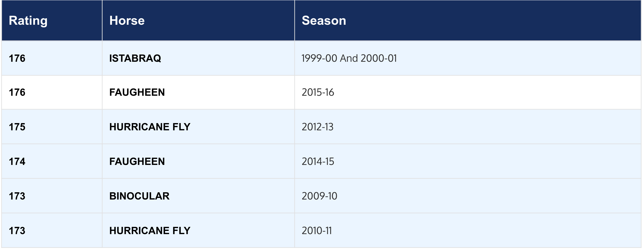Select FAUGHEEN in the 2015-16 row
Image resolution: width=644 pixels, height=251 pixels.
click(x=198, y=92)
